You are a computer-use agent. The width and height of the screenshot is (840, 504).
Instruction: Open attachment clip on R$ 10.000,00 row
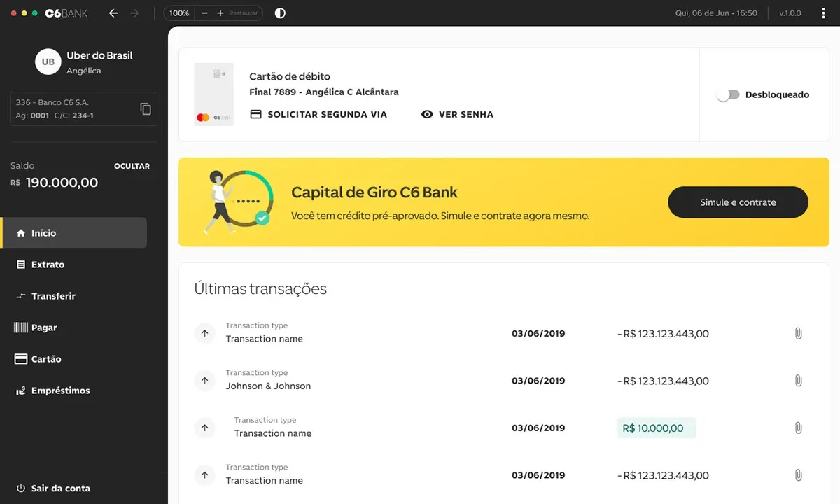pos(798,428)
